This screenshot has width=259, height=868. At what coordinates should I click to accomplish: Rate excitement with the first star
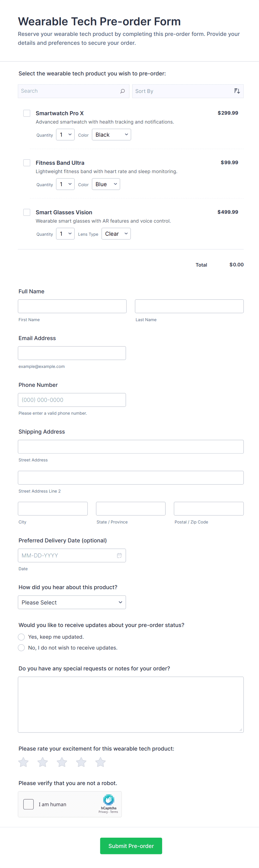23,762
